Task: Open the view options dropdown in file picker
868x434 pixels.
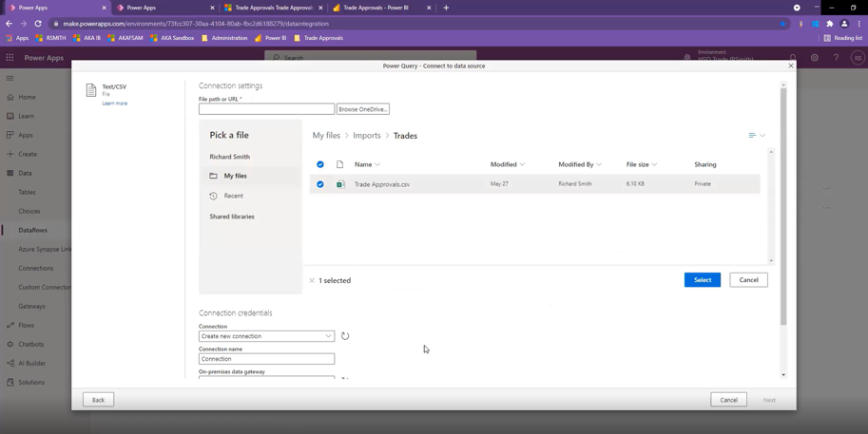Action: click(x=756, y=136)
